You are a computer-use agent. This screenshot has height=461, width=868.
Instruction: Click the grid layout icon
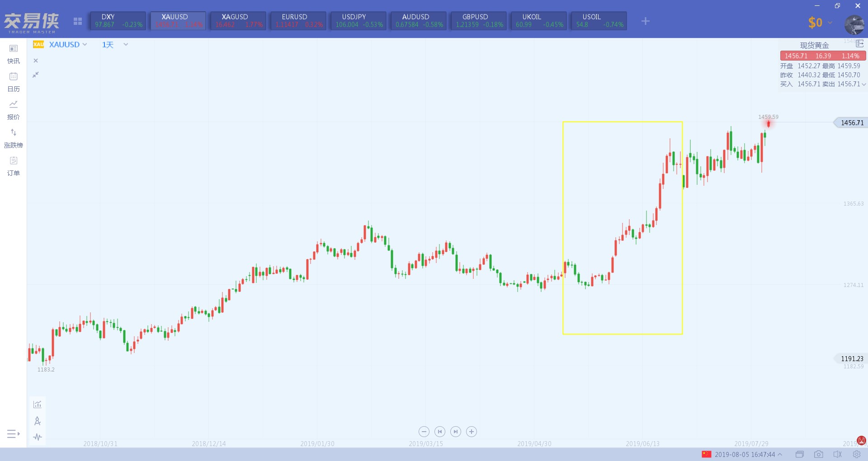pyautogui.click(x=78, y=21)
